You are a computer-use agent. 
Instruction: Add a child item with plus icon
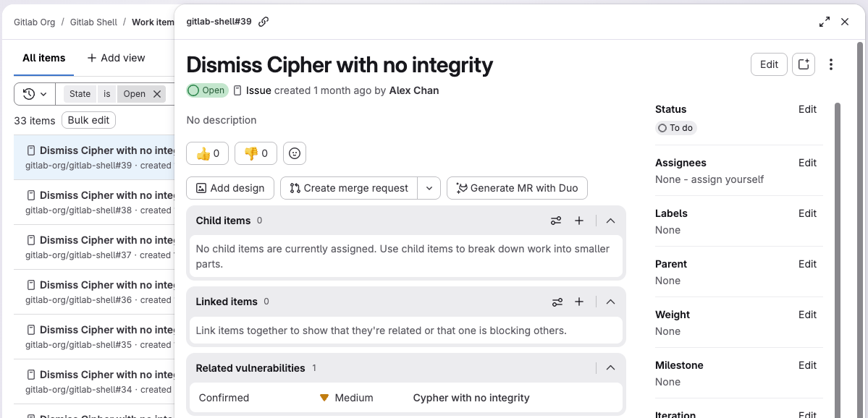pos(579,221)
